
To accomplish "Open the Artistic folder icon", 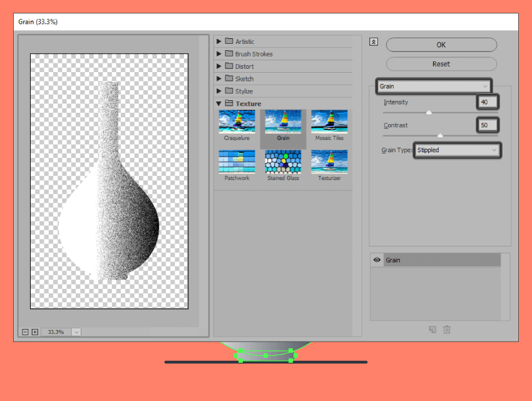I will (x=229, y=41).
